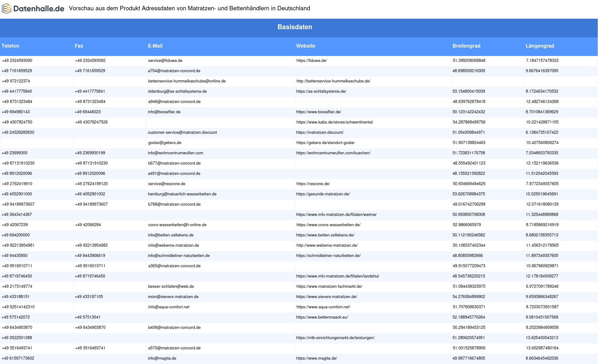The width and height of the screenshot is (598, 364).
Task: Open https://reezone.de/ link
Action: click(x=313, y=184)
